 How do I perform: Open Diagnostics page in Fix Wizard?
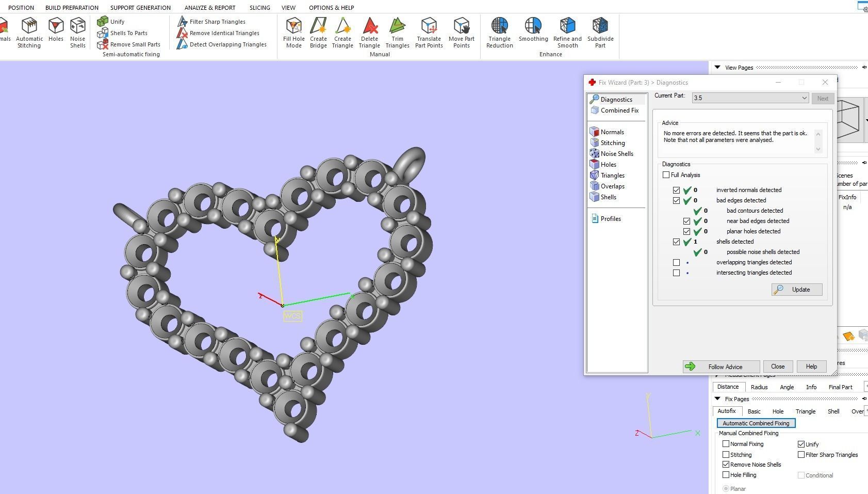(616, 99)
